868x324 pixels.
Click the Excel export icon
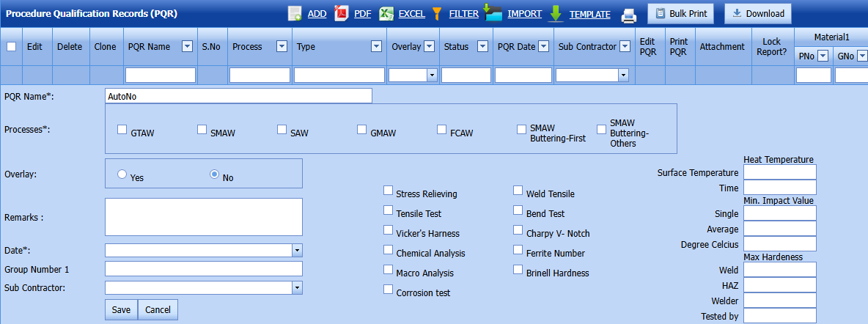tap(387, 13)
